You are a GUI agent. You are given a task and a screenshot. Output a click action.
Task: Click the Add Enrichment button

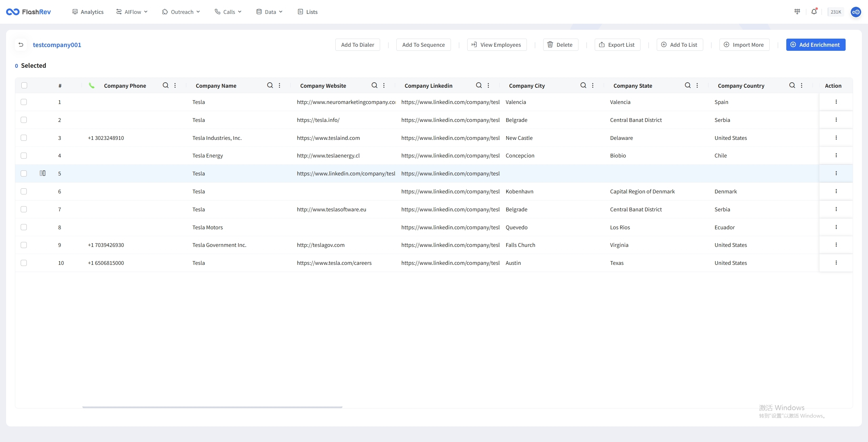(815, 45)
